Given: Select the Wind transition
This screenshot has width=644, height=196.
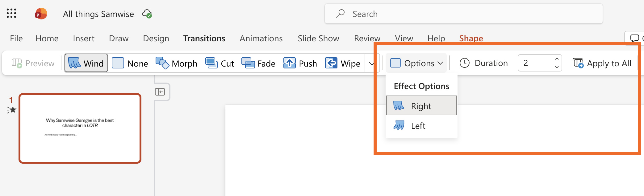Looking at the screenshot, I should pyautogui.click(x=86, y=63).
